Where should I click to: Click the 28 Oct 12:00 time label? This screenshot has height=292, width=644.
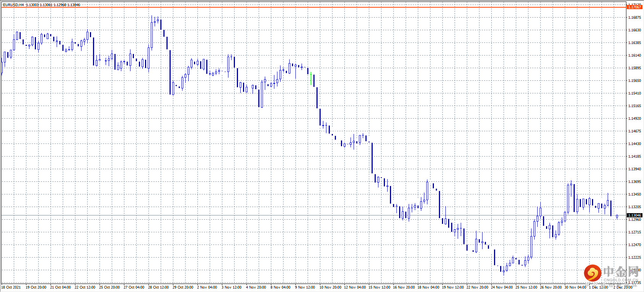[158, 287]
